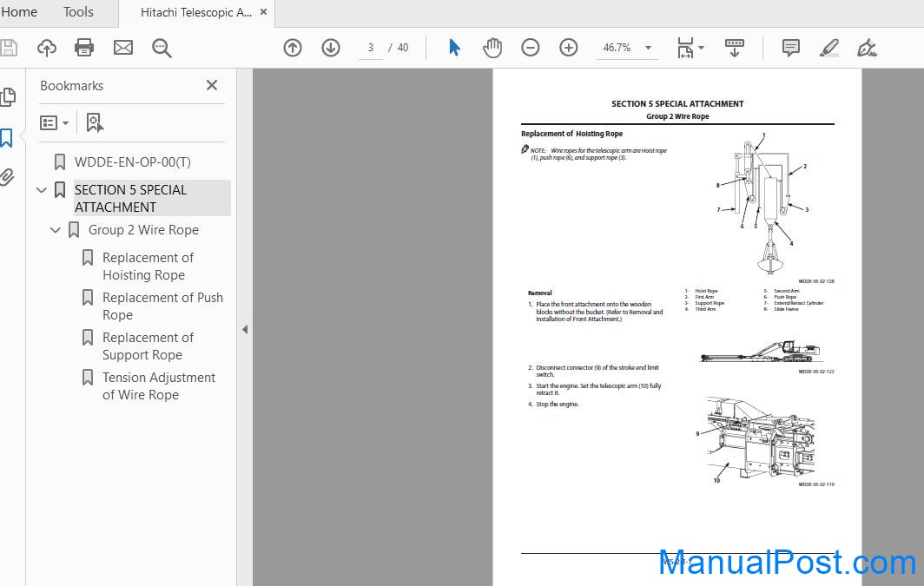This screenshot has height=586, width=924.
Task: Open the fit page options arrow
Action: point(702,48)
